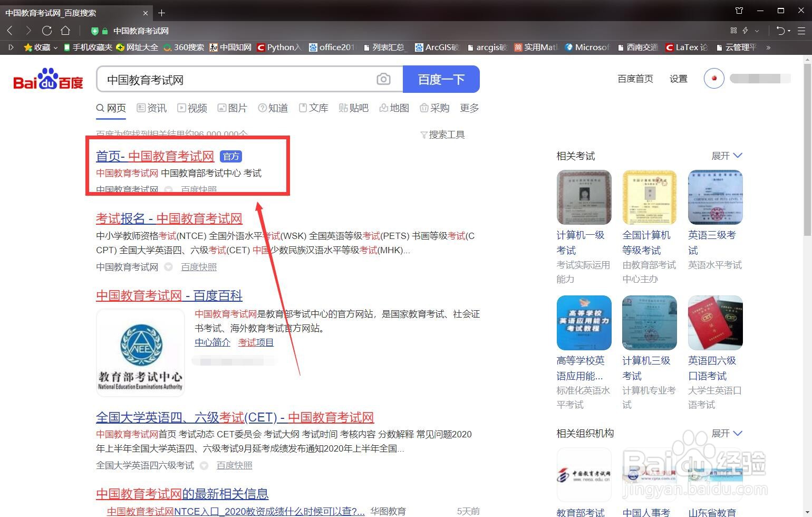Open dropdown arrow beside undo icon
The width and height of the screenshot is (812, 517).
pyautogui.click(x=789, y=31)
